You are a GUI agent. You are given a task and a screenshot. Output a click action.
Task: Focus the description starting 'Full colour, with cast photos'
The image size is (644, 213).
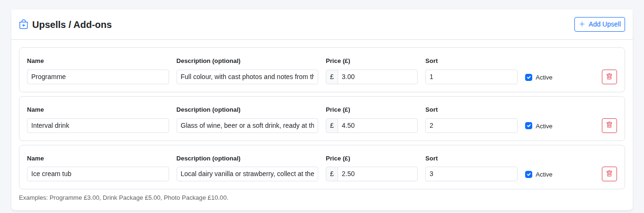point(247,77)
